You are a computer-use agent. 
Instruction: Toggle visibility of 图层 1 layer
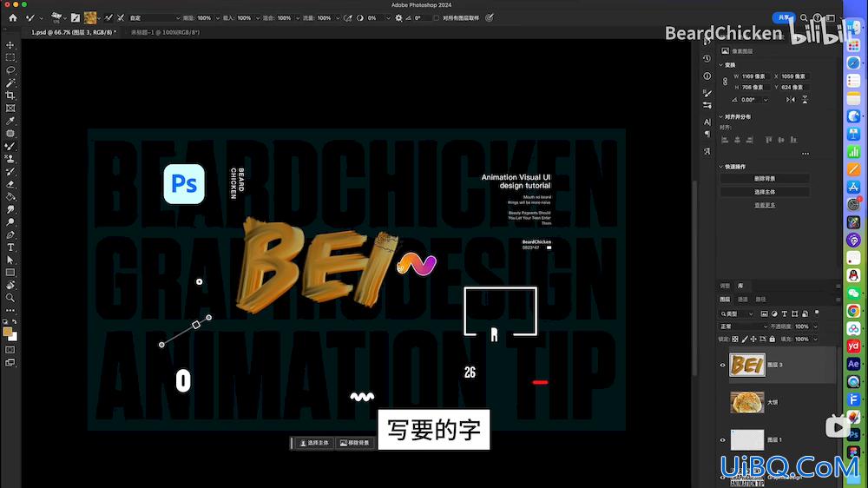point(722,440)
